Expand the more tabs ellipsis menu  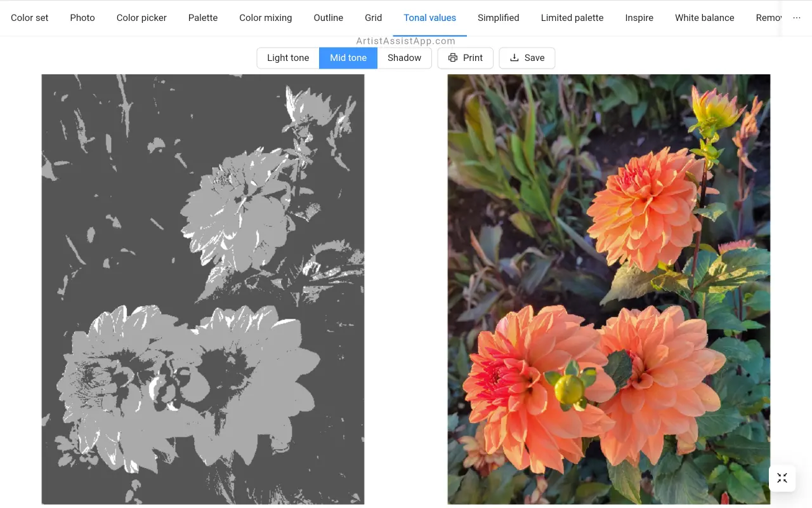[x=797, y=18]
